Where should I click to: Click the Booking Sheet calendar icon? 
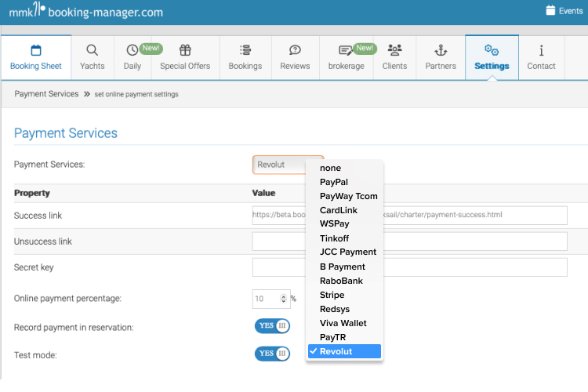tap(36, 50)
